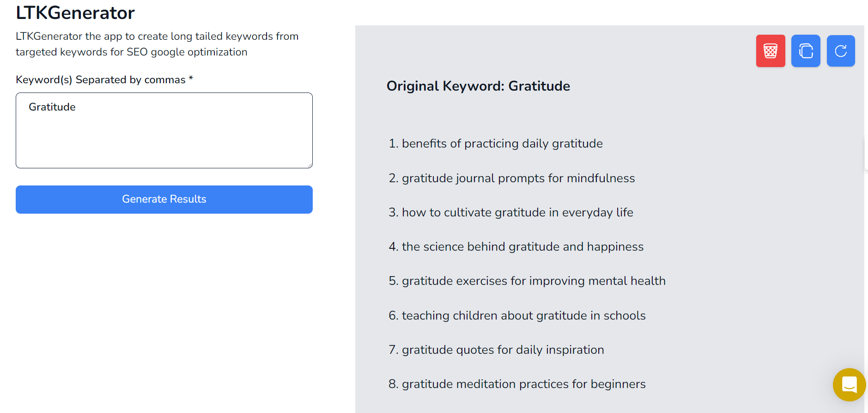This screenshot has width=868, height=413.
Task: Click the refresh regenerate icon
Action: click(841, 51)
